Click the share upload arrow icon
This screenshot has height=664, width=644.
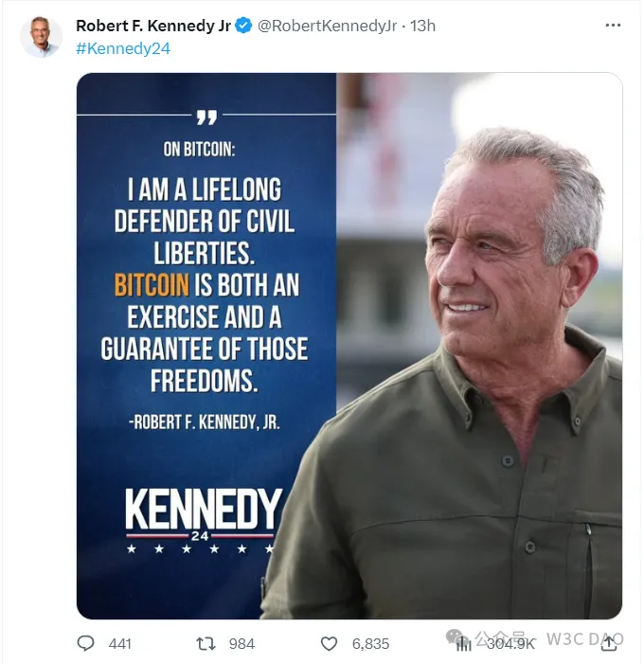click(x=610, y=643)
